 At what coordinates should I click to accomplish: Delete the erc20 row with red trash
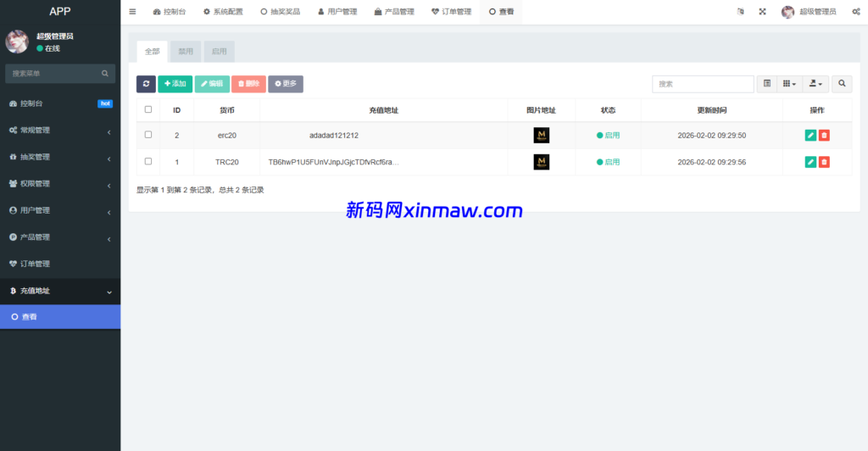tap(824, 135)
